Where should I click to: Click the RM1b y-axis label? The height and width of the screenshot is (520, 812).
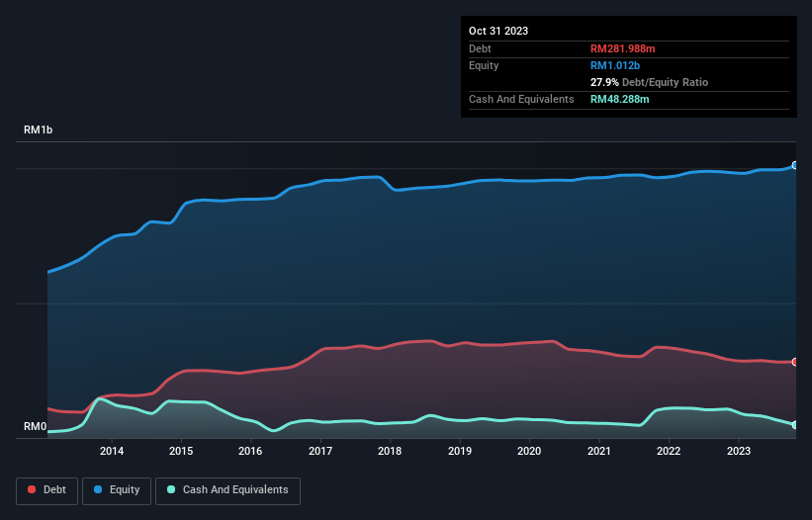[x=39, y=130]
